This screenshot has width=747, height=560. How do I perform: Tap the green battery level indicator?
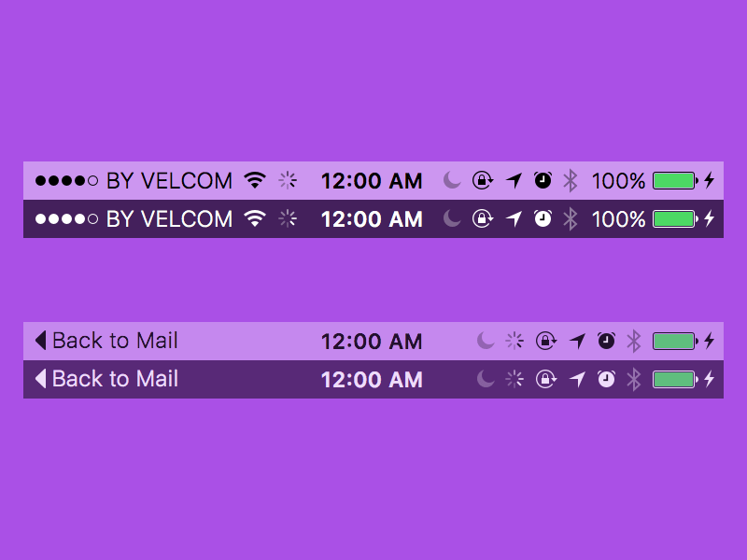pos(672,180)
